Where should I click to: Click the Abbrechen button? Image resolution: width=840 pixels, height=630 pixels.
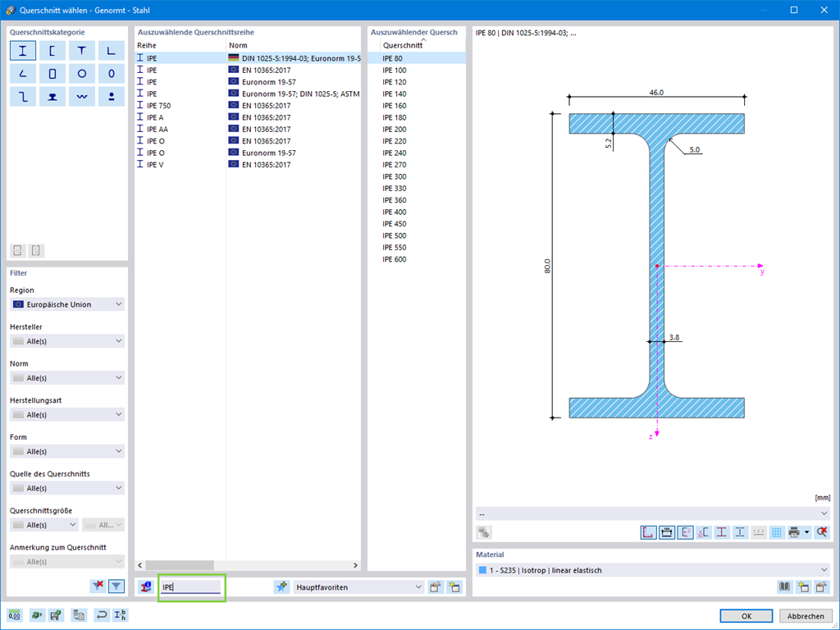[x=806, y=616]
